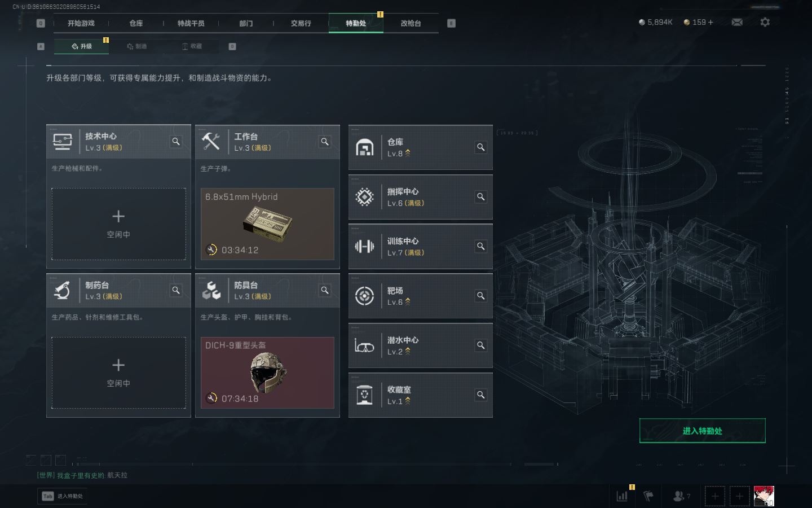Open 6.8x51mm Hybrid ammo production item
Screen dimensions: 812x508
click(x=267, y=224)
